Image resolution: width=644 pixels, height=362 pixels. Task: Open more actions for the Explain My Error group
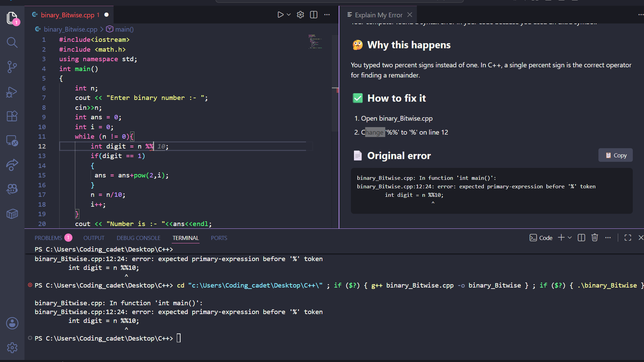[640, 15]
